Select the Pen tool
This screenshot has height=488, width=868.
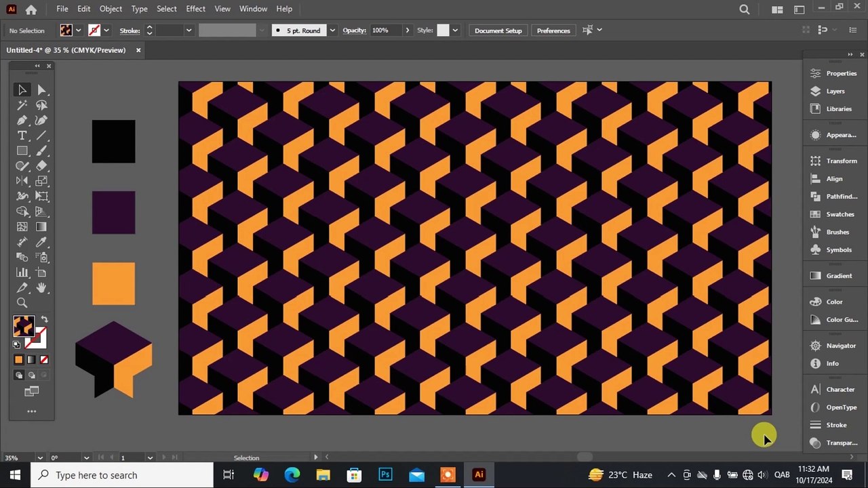pos(22,120)
